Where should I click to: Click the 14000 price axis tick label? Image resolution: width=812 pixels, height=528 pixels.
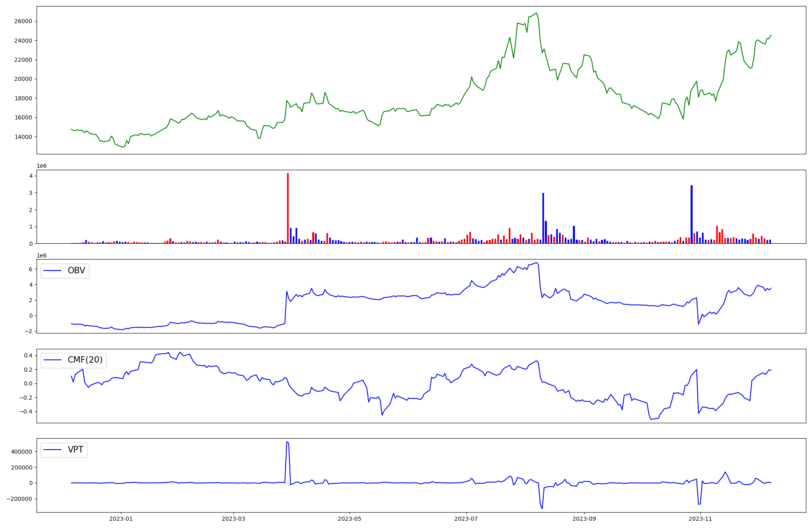23,137
